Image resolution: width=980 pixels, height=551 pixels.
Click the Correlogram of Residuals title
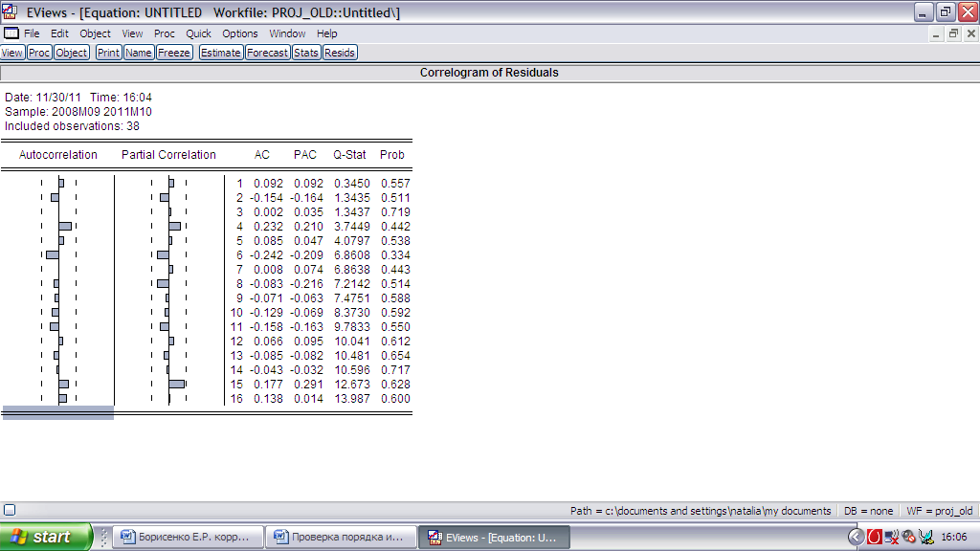point(489,73)
